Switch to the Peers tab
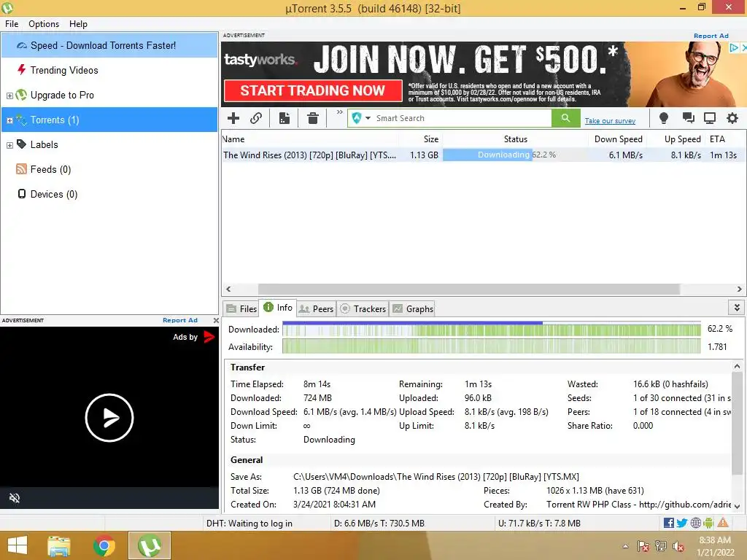747x560 pixels. 316,309
